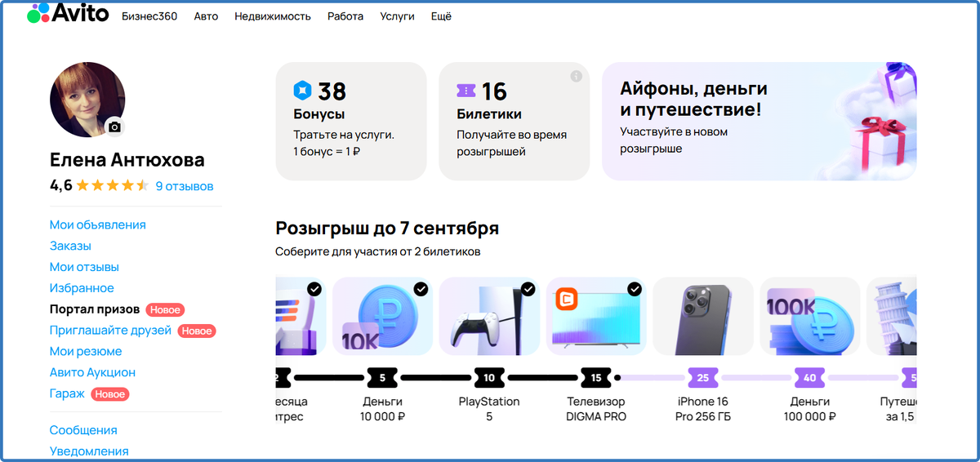The image size is (980, 462).
Task: Open the Билетики card
Action: (x=514, y=121)
